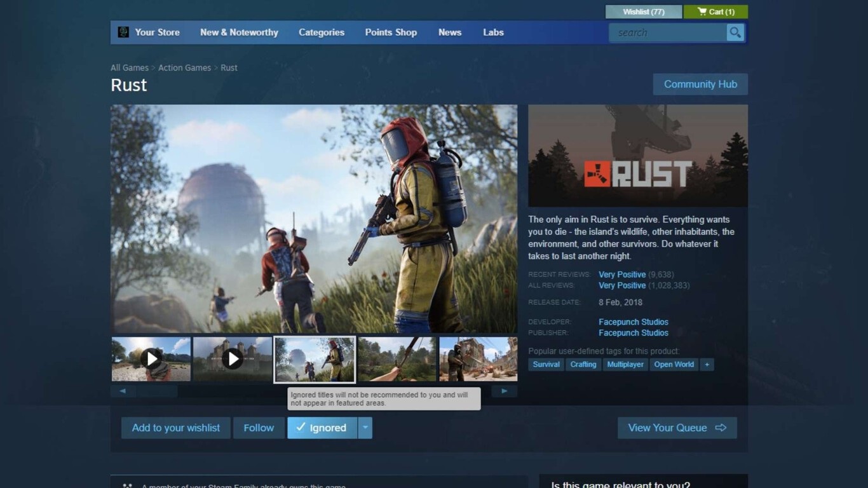Image resolution: width=868 pixels, height=488 pixels.
Task: Click Add to your wishlist
Action: pyautogui.click(x=176, y=428)
